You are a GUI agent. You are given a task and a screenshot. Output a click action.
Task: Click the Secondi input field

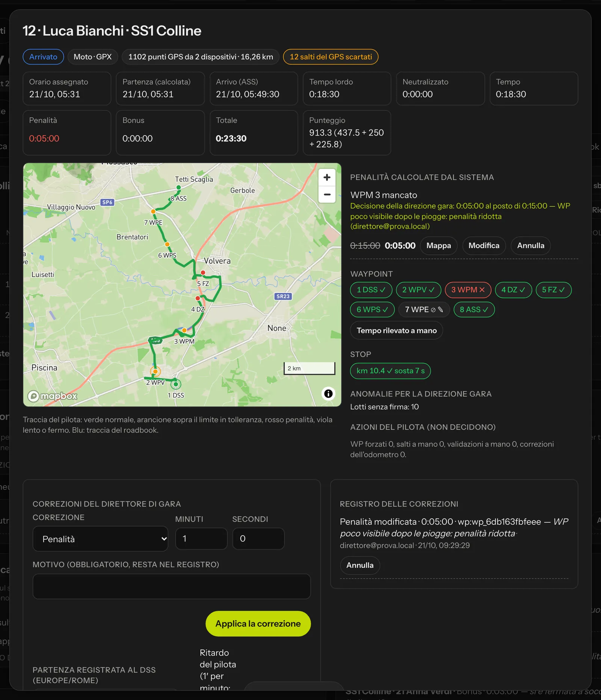(x=258, y=539)
